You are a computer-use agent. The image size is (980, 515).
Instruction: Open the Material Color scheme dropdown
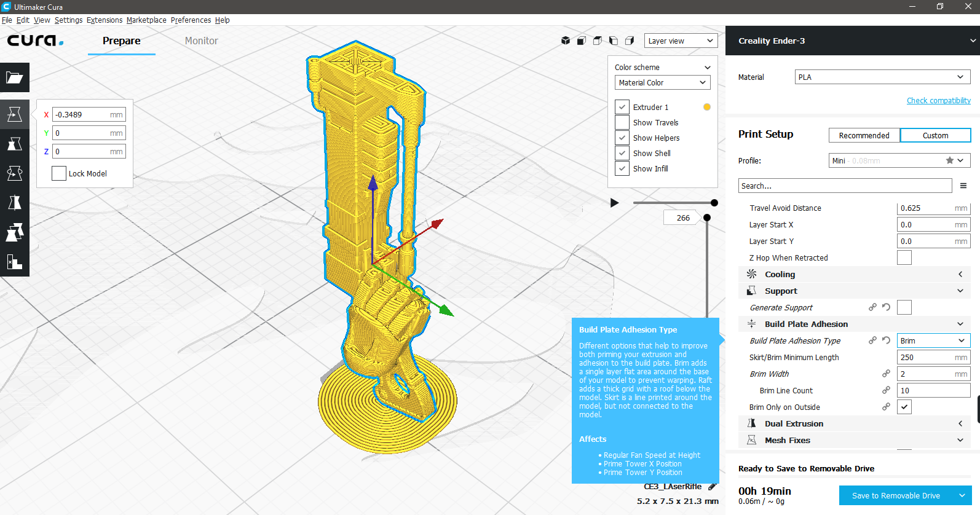tap(663, 82)
